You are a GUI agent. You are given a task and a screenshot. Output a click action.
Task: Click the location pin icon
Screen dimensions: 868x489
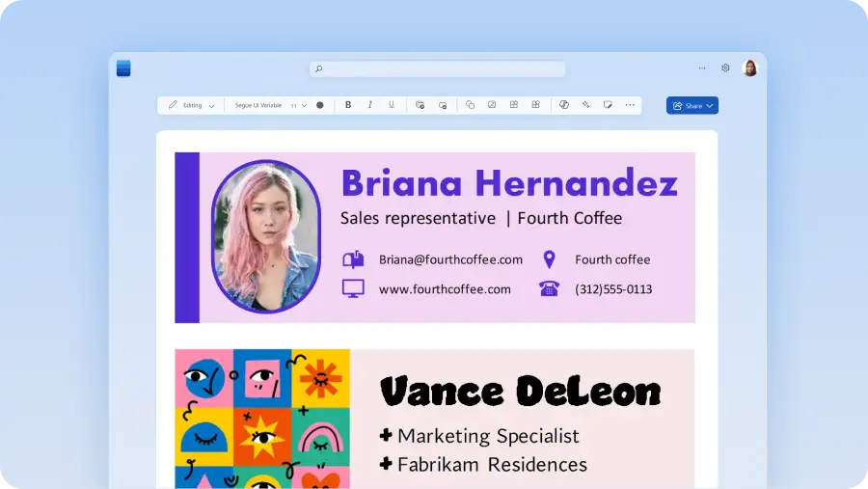(549, 259)
